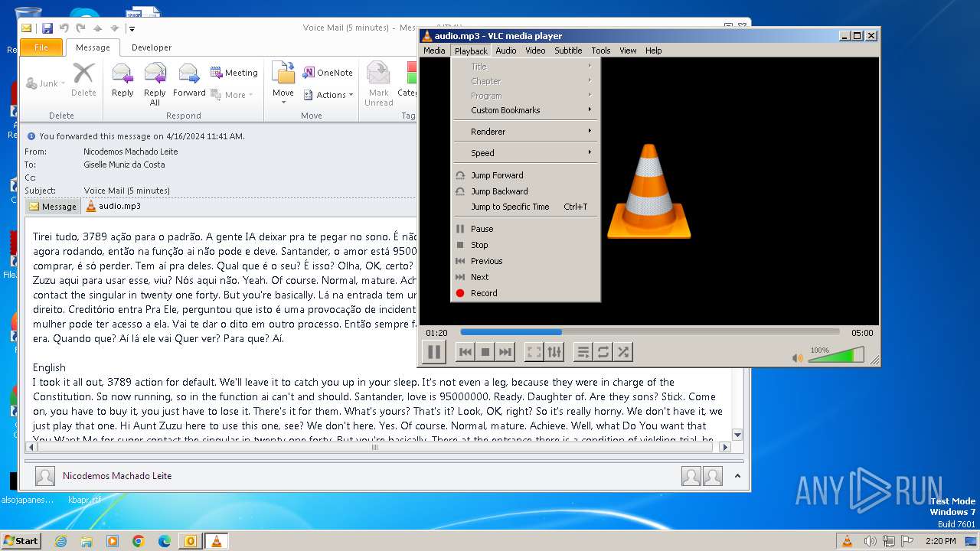The image size is (980, 551).
Task: Open the File tab in Outlook
Action: (x=41, y=47)
